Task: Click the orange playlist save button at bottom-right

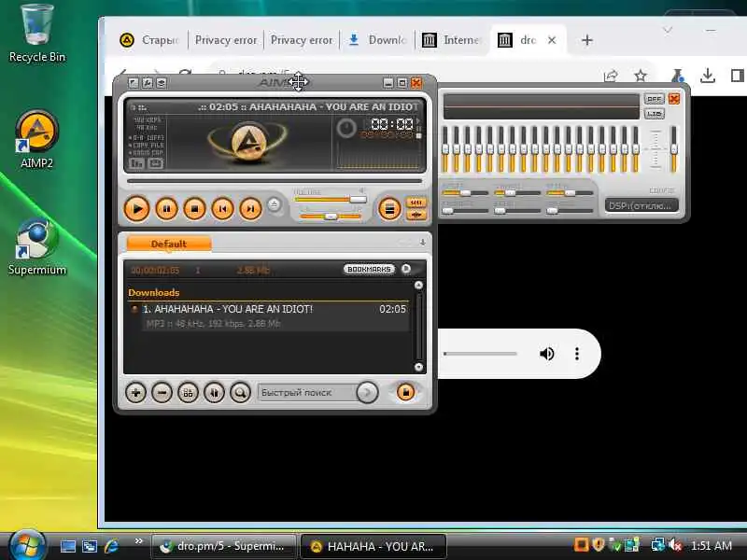Action: pyautogui.click(x=405, y=392)
